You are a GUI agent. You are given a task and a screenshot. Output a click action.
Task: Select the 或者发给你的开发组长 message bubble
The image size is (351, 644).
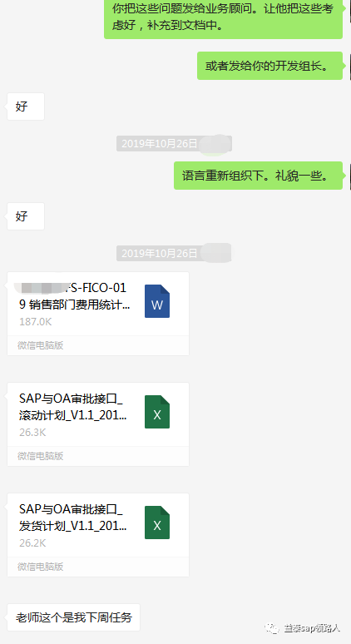point(269,66)
